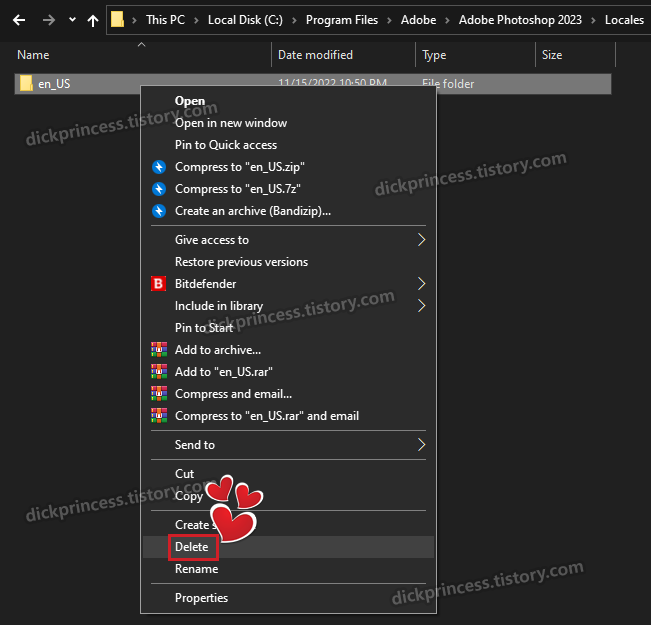Go forward with the right arrow
The image size is (651, 625).
[49, 20]
